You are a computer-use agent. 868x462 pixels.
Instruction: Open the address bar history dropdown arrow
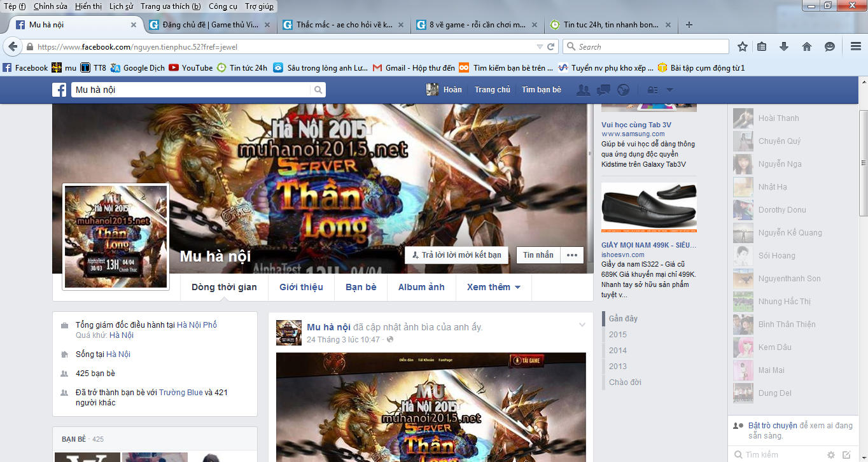click(540, 46)
